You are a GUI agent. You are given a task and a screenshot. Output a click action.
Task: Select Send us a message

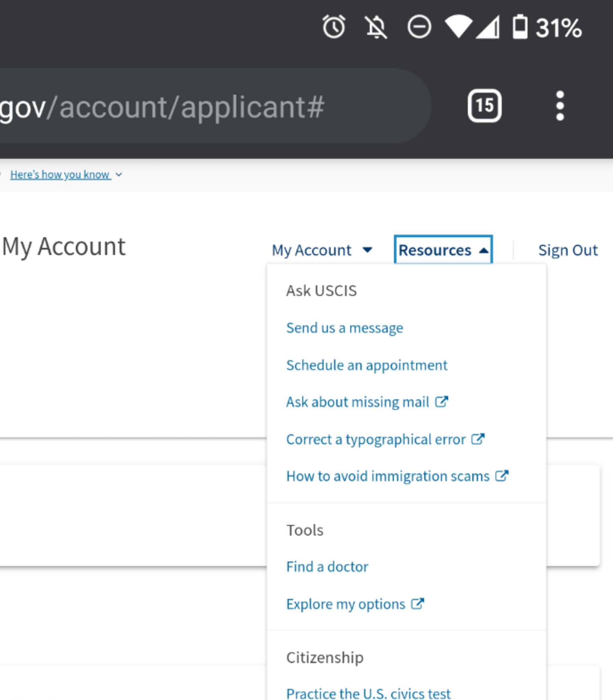pyautogui.click(x=345, y=328)
